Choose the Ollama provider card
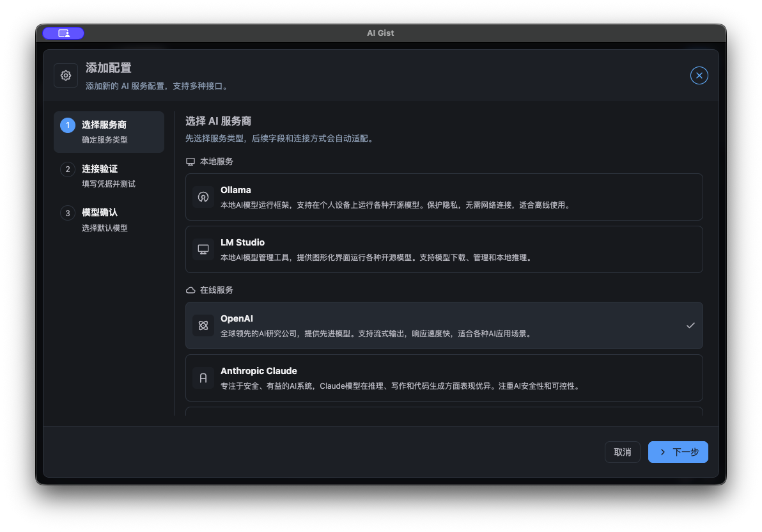Image resolution: width=762 pixels, height=532 pixels. click(444, 197)
